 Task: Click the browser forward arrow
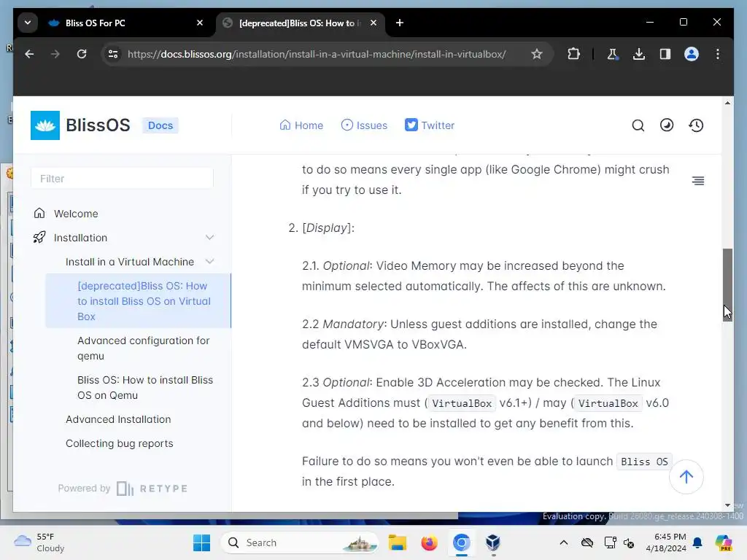55,54
